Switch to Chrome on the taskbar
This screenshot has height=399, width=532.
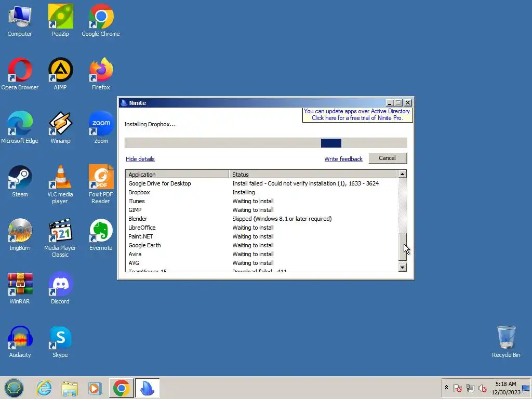pos(121,388)
